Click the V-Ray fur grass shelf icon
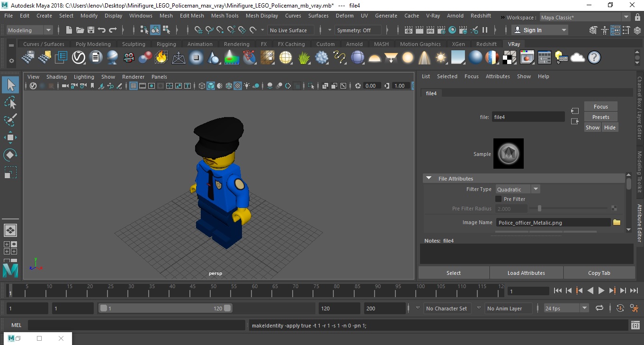 [304, 58]
